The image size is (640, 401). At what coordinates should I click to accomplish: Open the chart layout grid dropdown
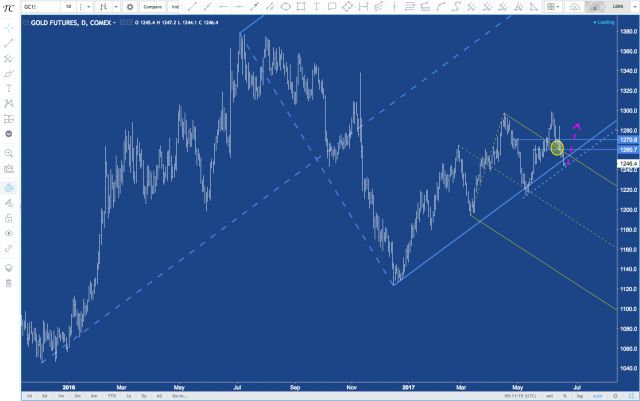point(553,7)
